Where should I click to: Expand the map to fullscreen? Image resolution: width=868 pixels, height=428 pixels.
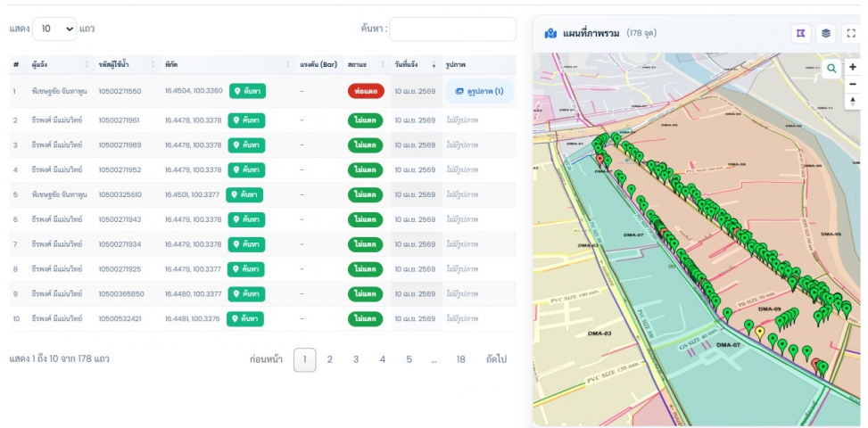pos(851,33)
